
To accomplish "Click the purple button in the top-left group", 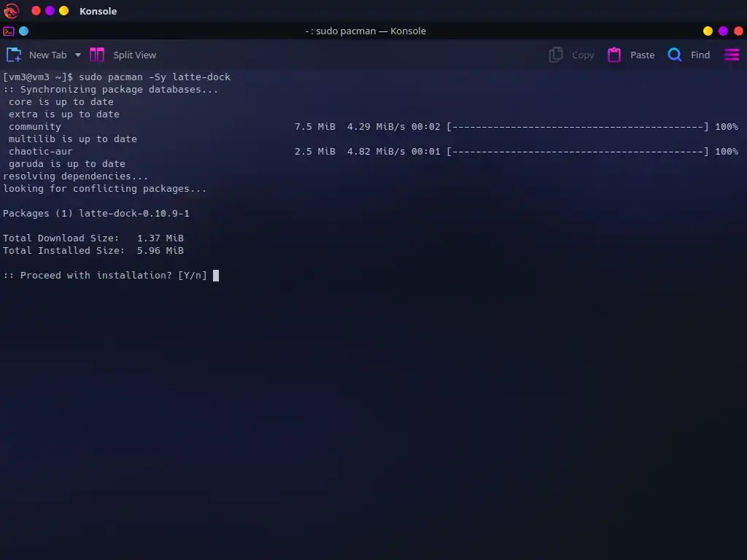I will point(50,10).
